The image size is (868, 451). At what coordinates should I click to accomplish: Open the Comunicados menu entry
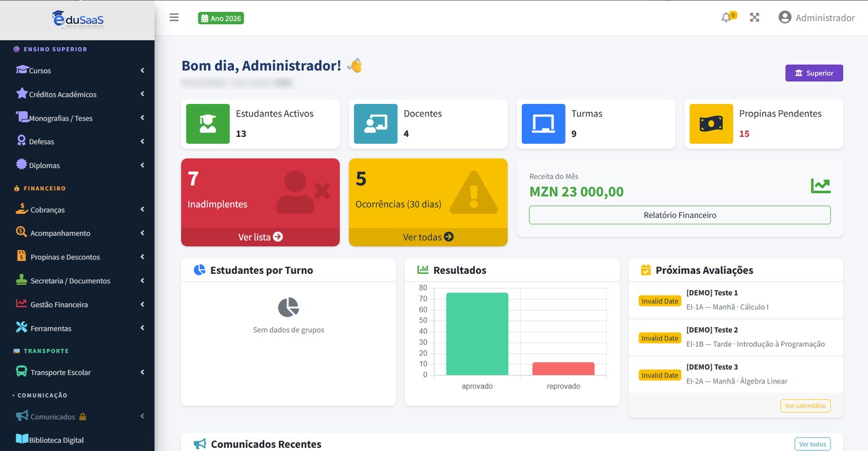pos(77,416)
